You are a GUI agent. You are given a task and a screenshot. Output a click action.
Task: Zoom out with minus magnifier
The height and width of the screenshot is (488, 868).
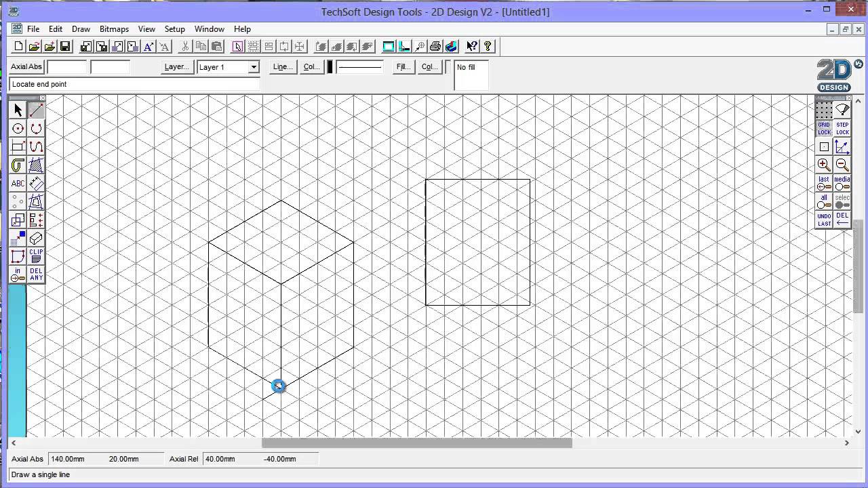pyautogui.click(x=842, y=165)
